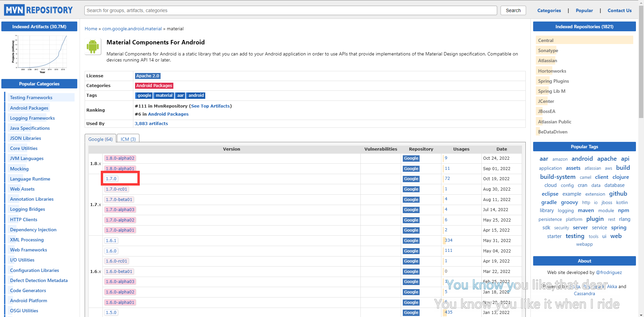Image resolution: width=644 pixels, height=317 pixels.
Task: Open version 1.8.0-alpha02
Action: click(x=120, y=158)
